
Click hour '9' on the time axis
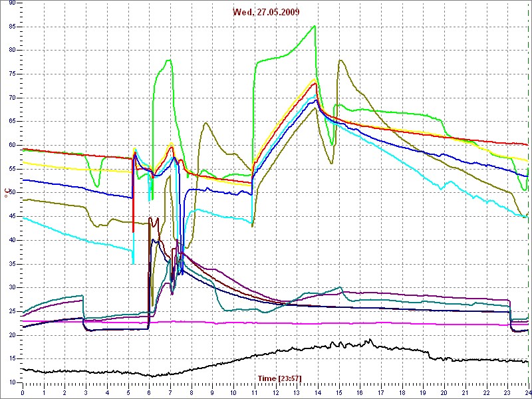[212, 392]
